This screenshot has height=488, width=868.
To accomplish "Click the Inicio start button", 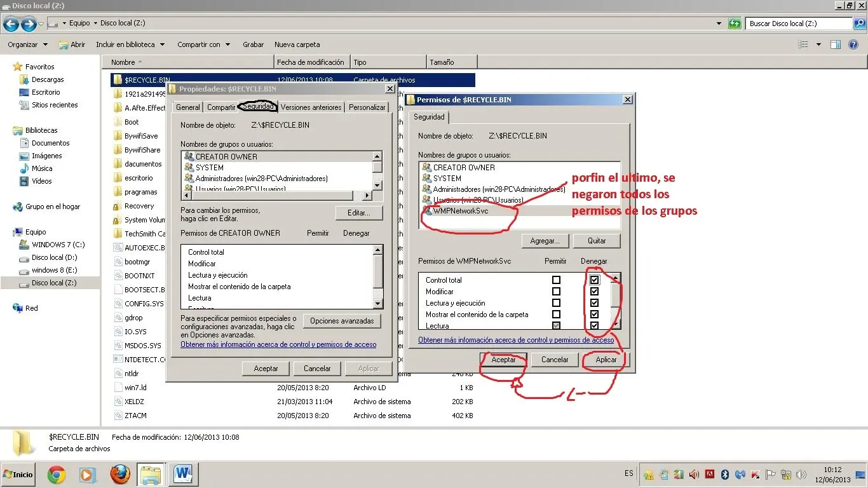I will (x=18, y=475).
